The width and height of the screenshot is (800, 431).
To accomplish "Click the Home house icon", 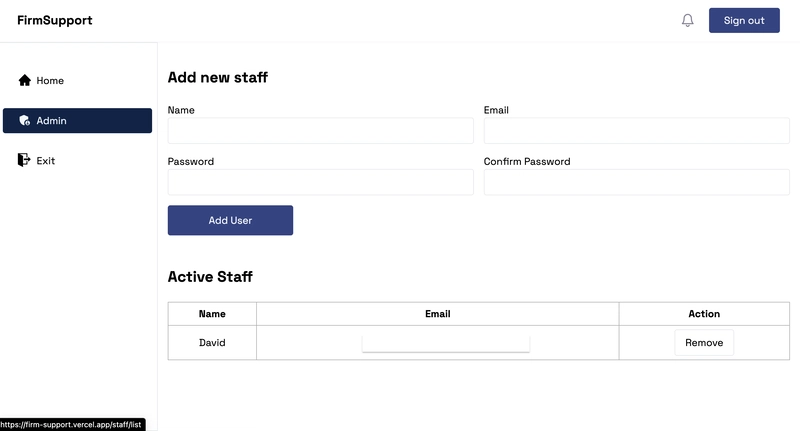I will pyautogui.click(x=24, y=80).
